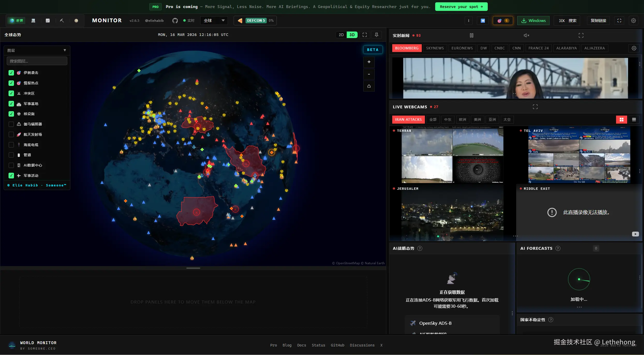Viewport: 644px width, 355px height.
Task: Mute the live news audio
Action: point(526,35)
